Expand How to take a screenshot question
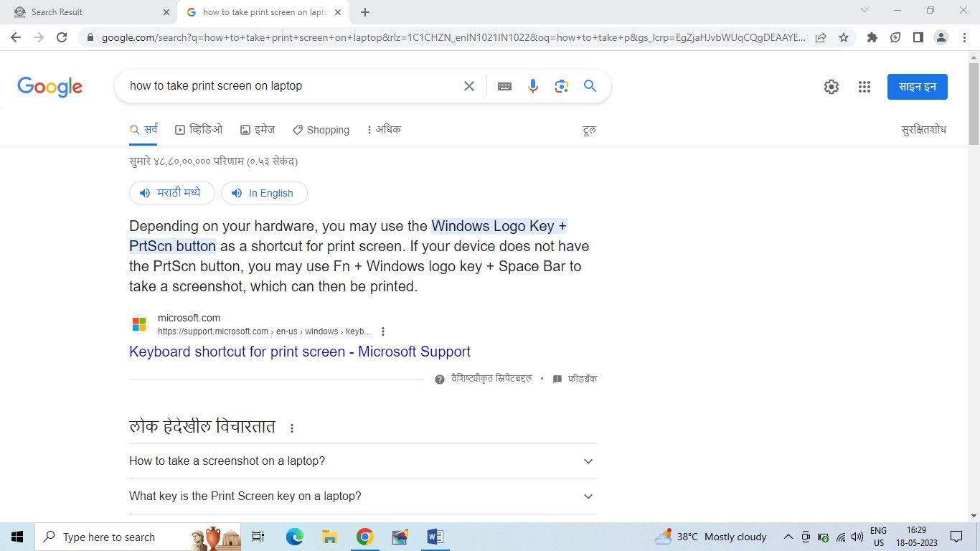Image resolution: width=980 pixels, height=551 pixels. [x=363, y=461]
